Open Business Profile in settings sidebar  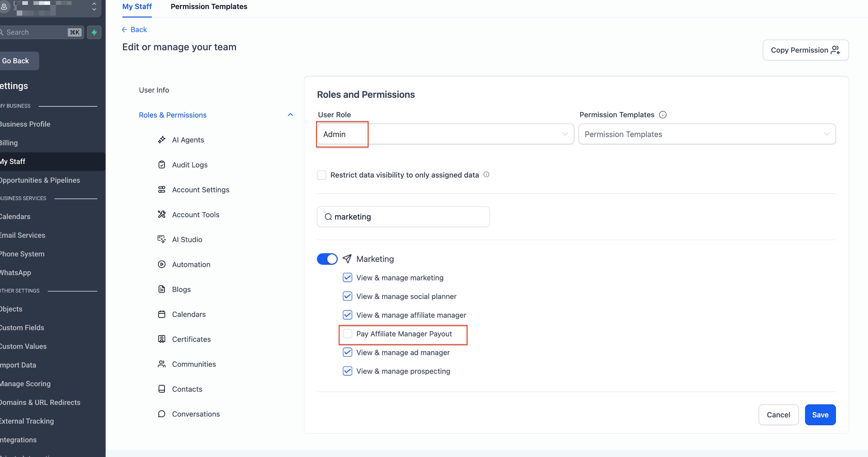click(25, 124)
